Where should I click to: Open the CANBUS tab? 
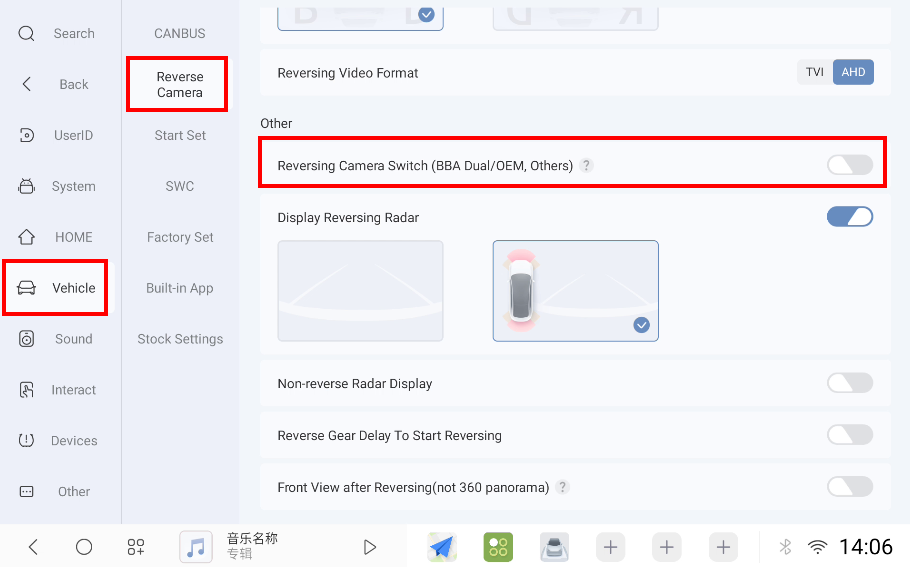180,34
